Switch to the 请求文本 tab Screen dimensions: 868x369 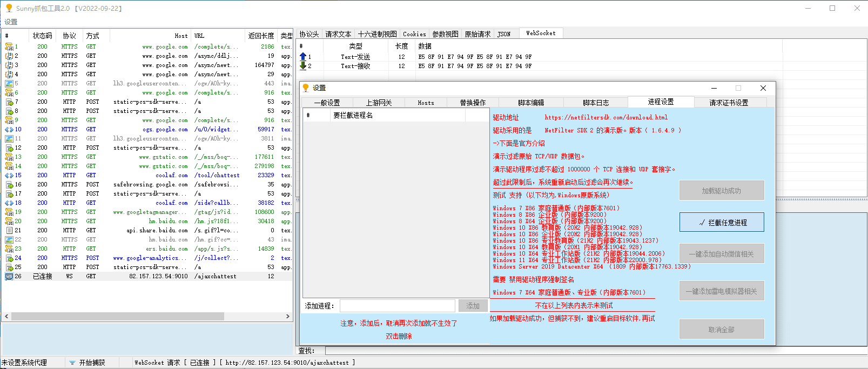point(338,34)
